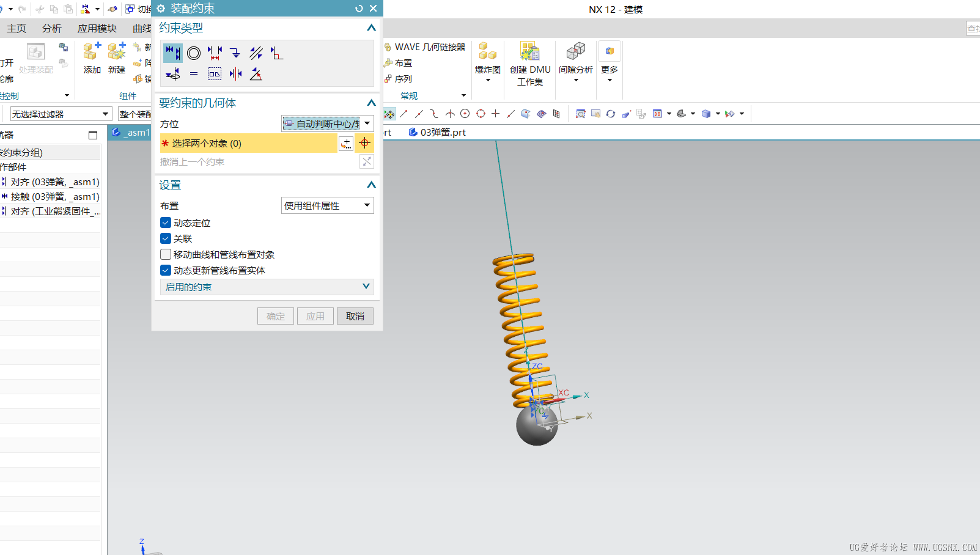Select the Concentric constraint type icon
Viewport: 980px width, 555px height.
pyautogui.click(x=194, y=53)
